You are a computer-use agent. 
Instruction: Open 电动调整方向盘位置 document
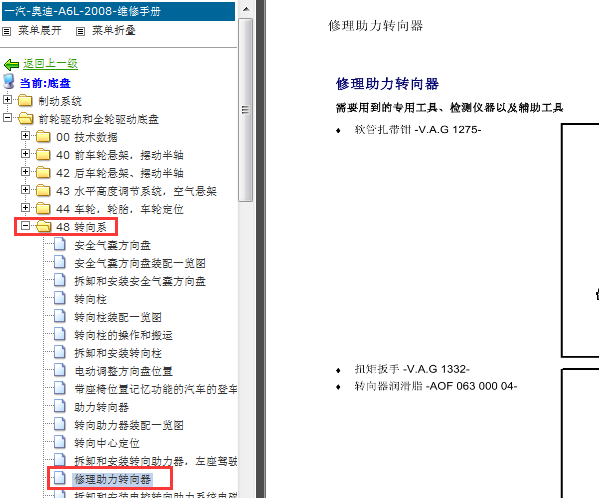pos(123,371)
